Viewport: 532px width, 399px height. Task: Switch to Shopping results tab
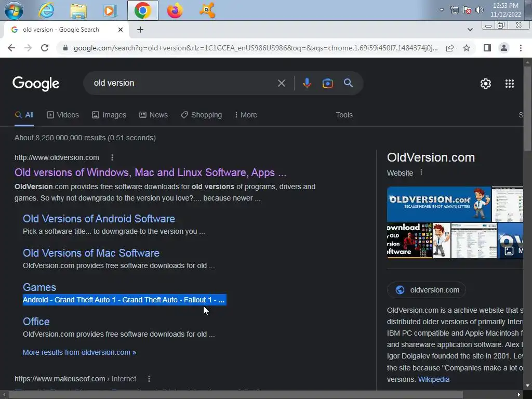click(x=201, y=115)
